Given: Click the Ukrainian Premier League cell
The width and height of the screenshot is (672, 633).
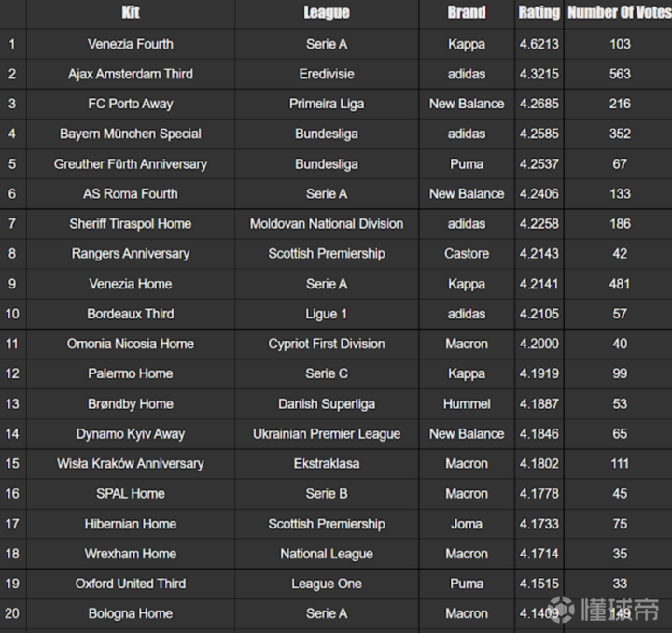Looking at the screenshot, I should pyautogui.click(x=326, y=434).
